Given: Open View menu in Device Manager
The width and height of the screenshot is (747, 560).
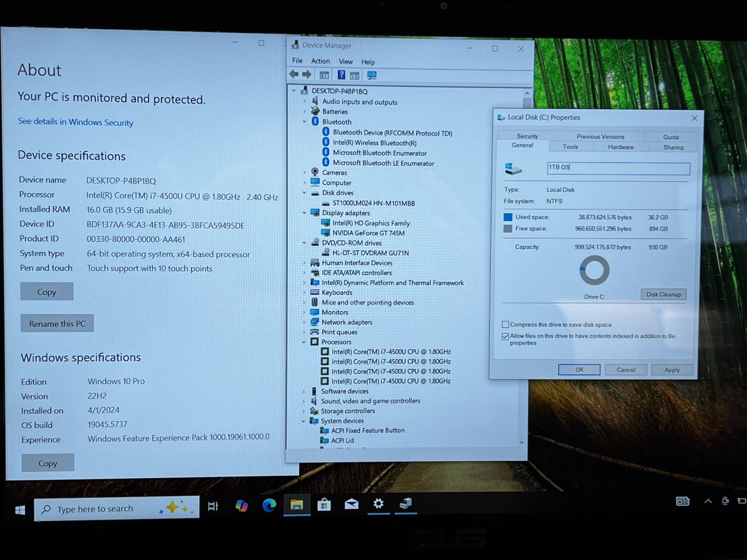Looking at the screenshot, I should (x=345, y=62).
